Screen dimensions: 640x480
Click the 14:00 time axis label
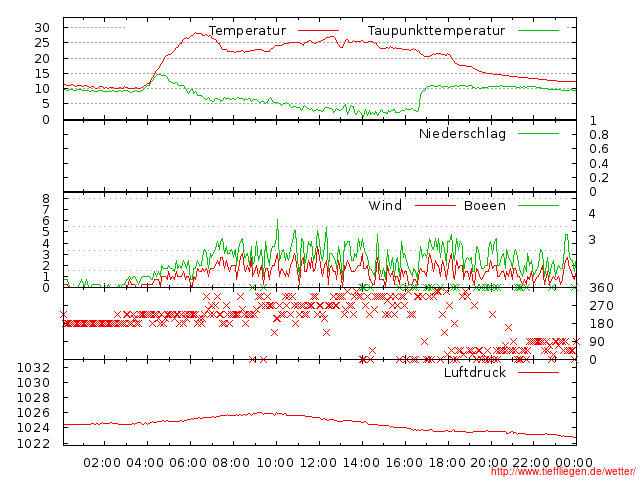click(361, 463)
